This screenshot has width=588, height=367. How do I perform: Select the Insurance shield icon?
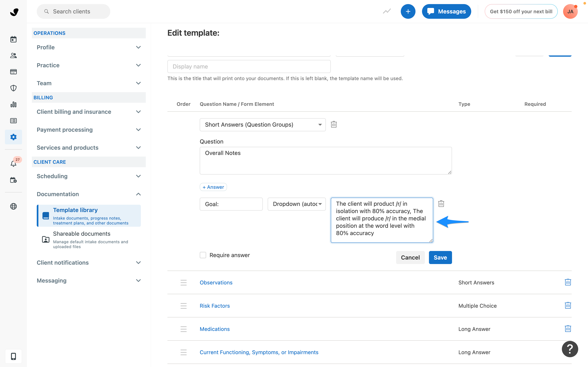(13, 88)
